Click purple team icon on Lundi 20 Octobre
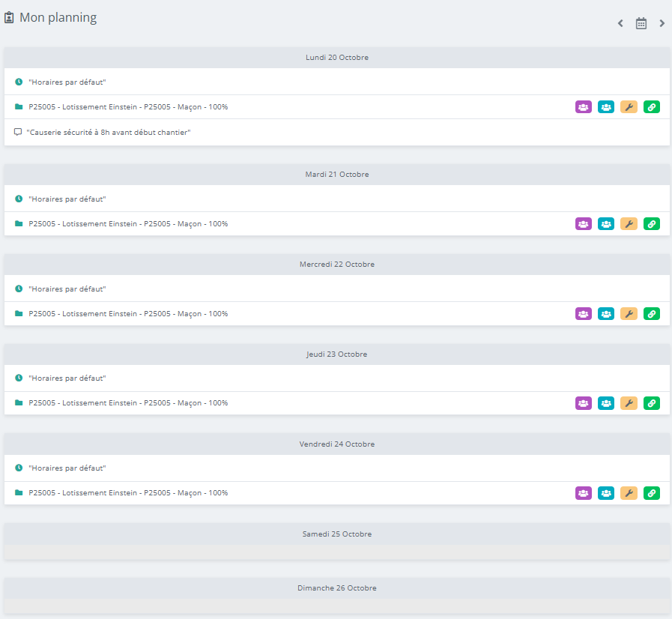The height and width of the screenshot is (619, 672). [584, 107]
